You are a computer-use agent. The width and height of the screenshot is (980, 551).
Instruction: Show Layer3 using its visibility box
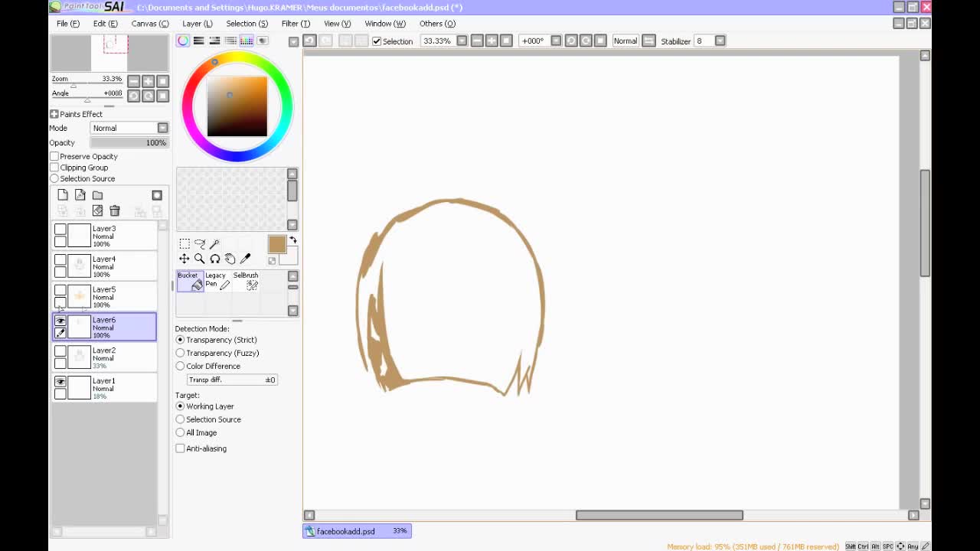click(x=60, y=229)
